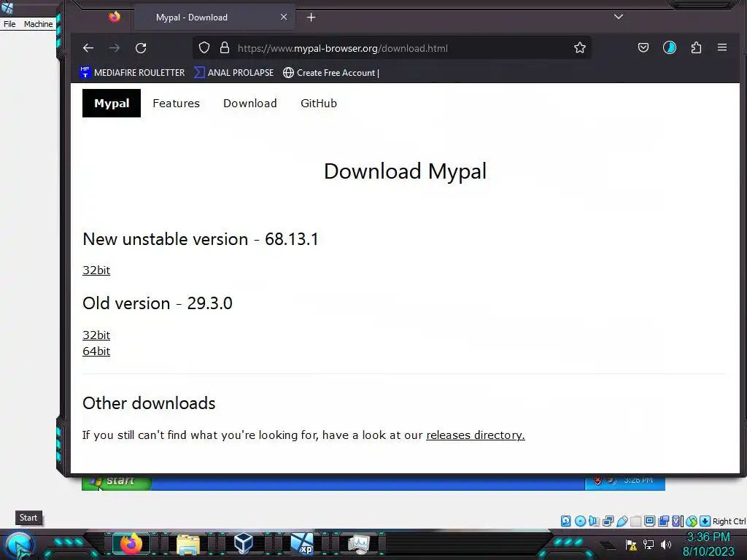Viewport: 747px width, 560px height.
Task: Click the pinned Firefox logo tab
Action: click(x=115, y=17)
